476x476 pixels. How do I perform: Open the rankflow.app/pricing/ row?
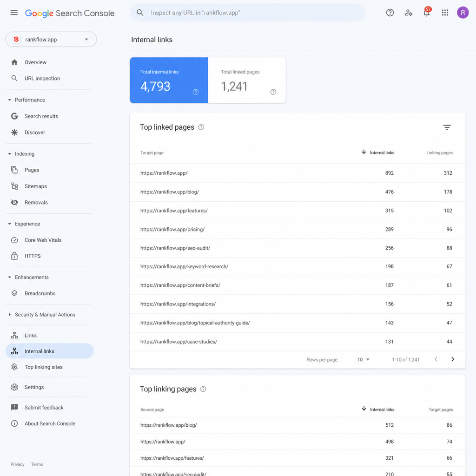pos(297,230)
